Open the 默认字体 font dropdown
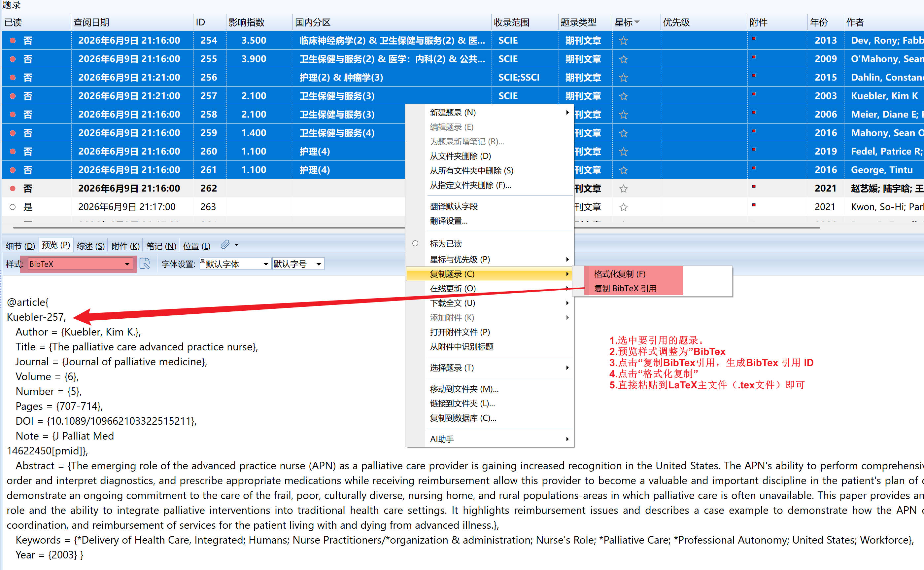This screenshot has height=570, width=924. tap(266, 264)
